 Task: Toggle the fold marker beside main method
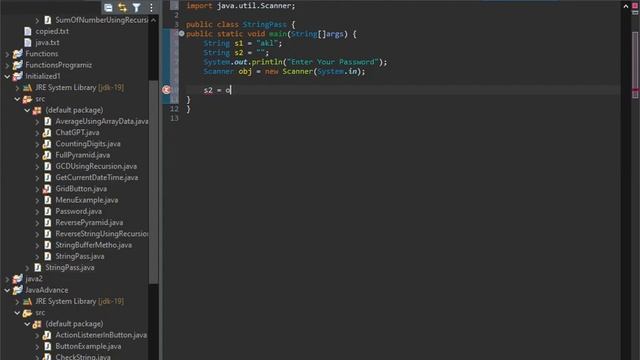click(x=181, y=33)
